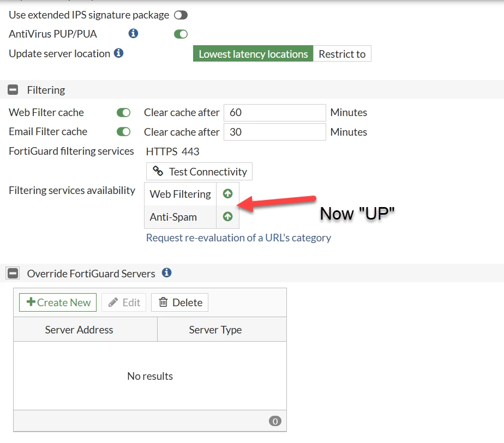Click the Edit button
This screenshot has width=504, height=443.
[x=124, y=302]
